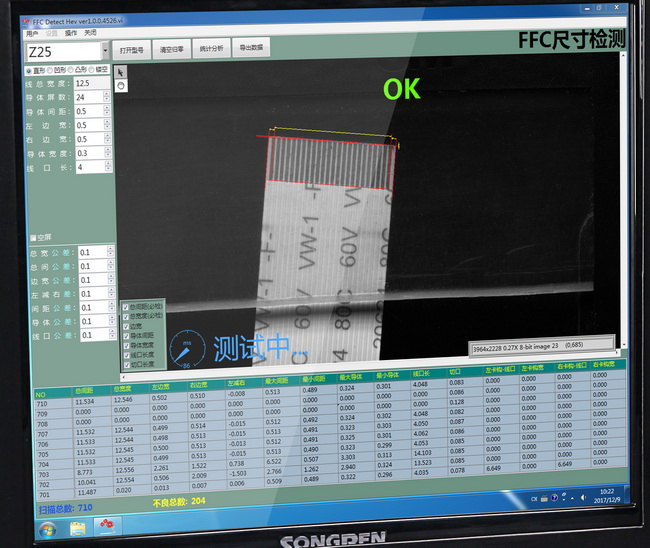The width and height of the screenshot is (650, 548).
Task: Click the 扫描总数: 710 status text
Action: 65,509
